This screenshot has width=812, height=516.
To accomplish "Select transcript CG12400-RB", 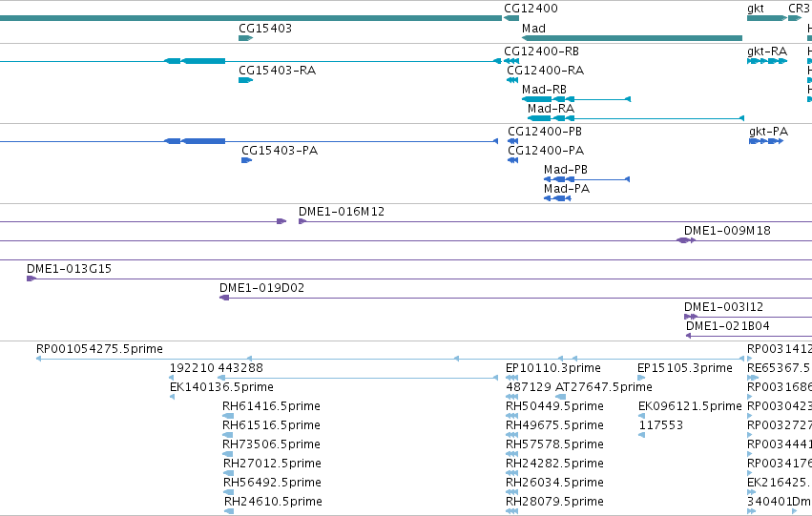I will point(541,52).
